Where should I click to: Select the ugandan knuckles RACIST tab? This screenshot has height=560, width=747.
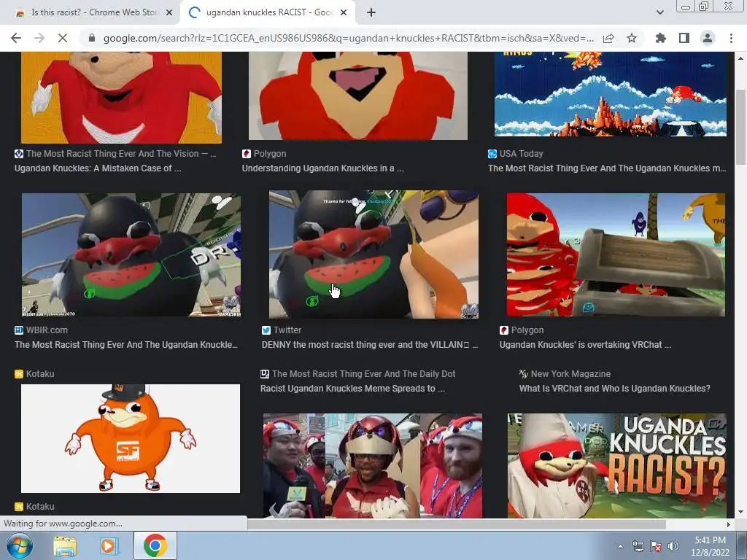click(267, 12)
